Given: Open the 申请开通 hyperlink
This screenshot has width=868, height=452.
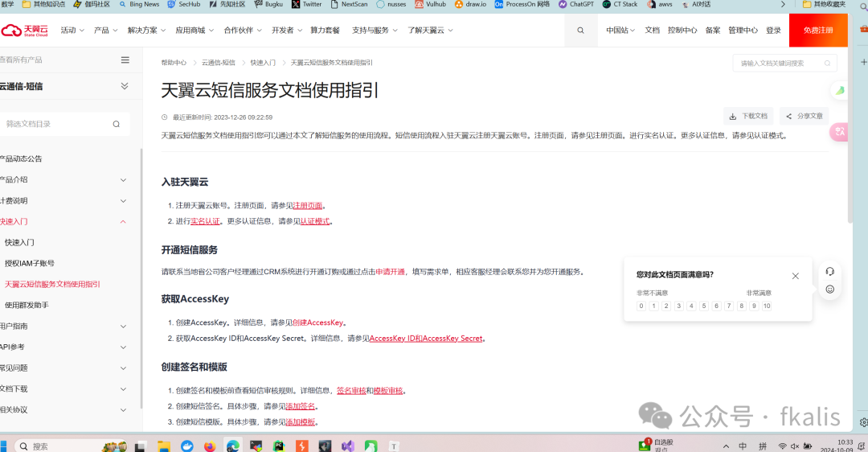Looking at the screenshot, I should coord(391,272).
